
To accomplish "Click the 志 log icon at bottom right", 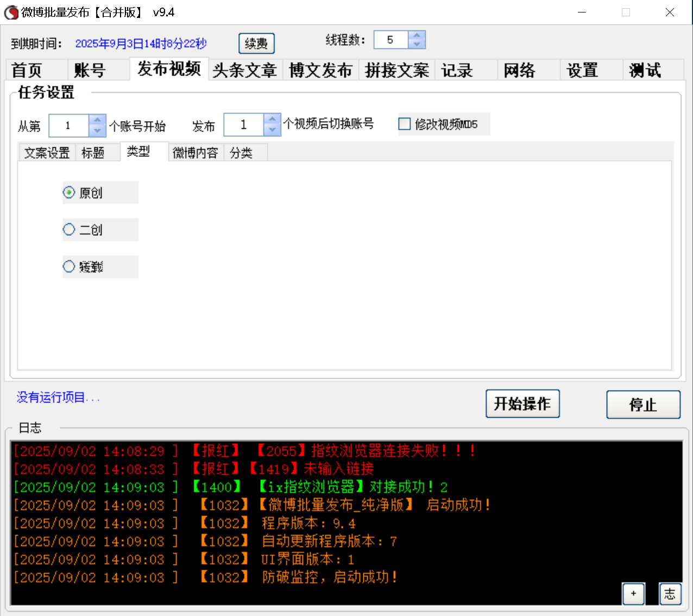I will point(670,594).
